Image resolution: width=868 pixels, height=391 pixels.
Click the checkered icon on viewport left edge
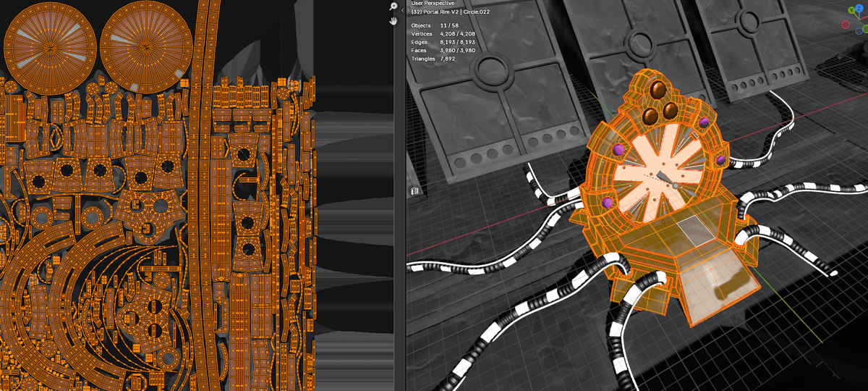415,191
